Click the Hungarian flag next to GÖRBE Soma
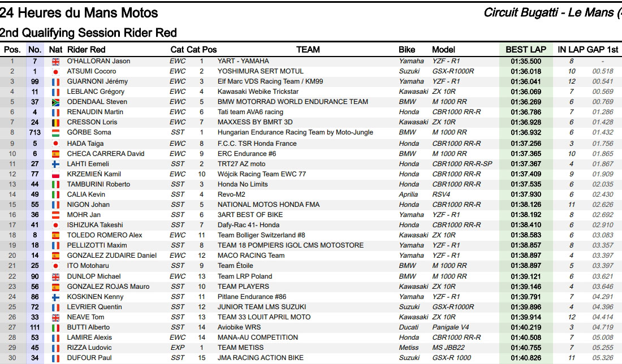This screenshot has height=364, width=622. pyautogui.click(x=55, y=132)
